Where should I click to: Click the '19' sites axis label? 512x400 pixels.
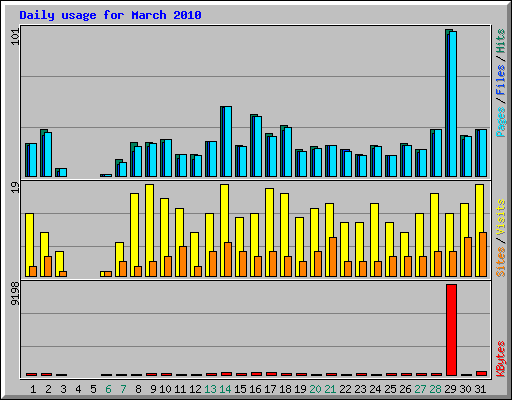tap(15, 187)
